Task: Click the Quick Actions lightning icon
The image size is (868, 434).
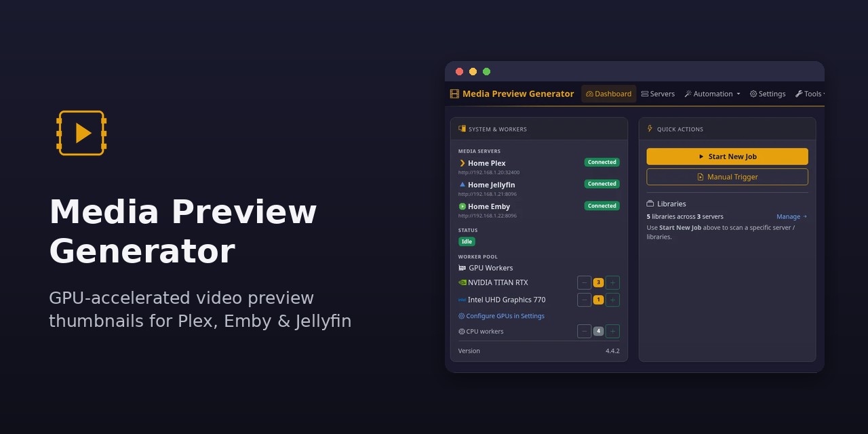Action: coord(650,129)
